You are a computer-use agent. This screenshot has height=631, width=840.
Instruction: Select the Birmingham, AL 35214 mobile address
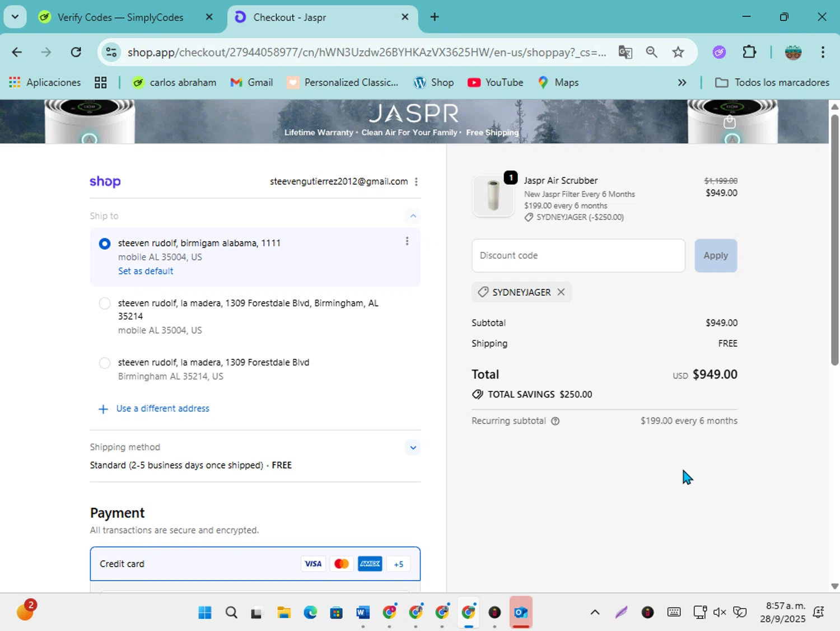(105, 303)
